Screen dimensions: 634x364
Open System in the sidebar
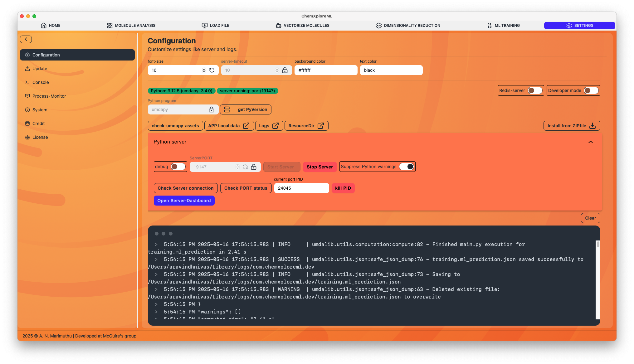[x=77, y=110]
